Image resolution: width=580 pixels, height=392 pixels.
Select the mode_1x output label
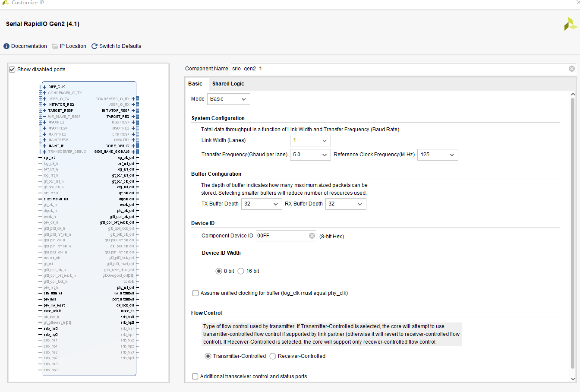coord(128,311)
